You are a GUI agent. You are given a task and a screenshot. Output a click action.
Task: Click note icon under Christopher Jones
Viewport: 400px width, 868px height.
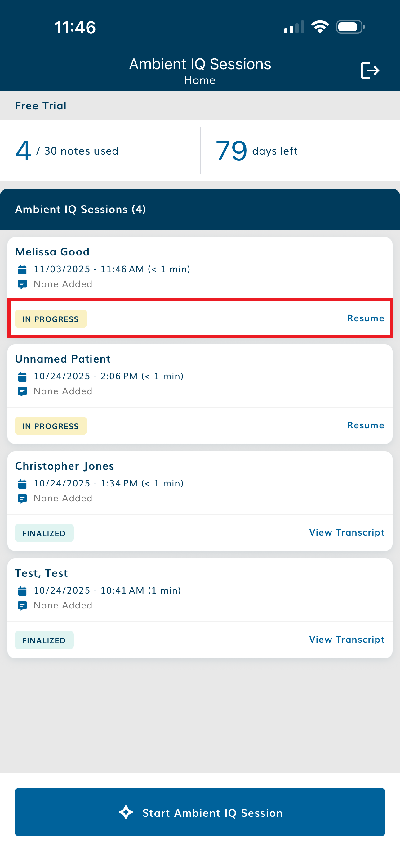22,499
